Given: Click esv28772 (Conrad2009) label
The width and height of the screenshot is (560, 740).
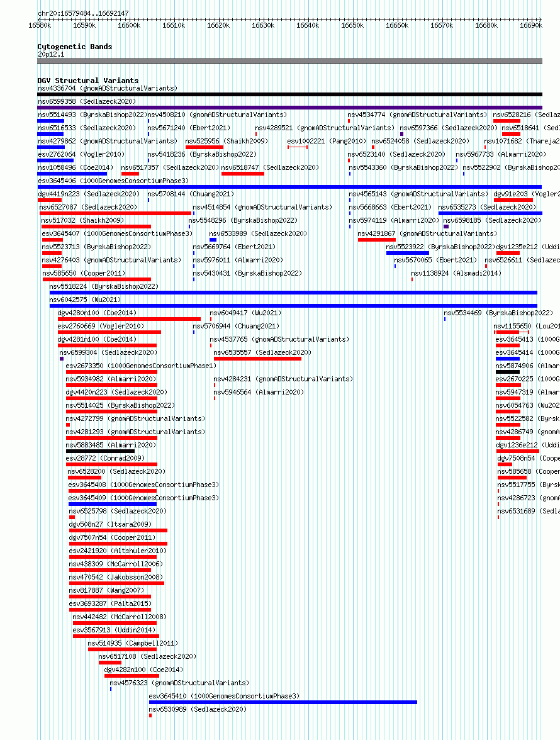Looking at the screenshot, I should click(105, 458).
